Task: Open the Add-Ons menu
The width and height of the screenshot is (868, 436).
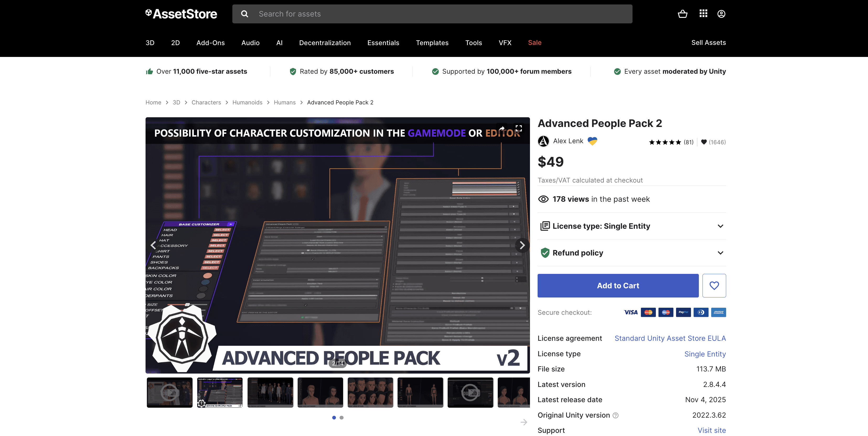Action: click(211, 42)
